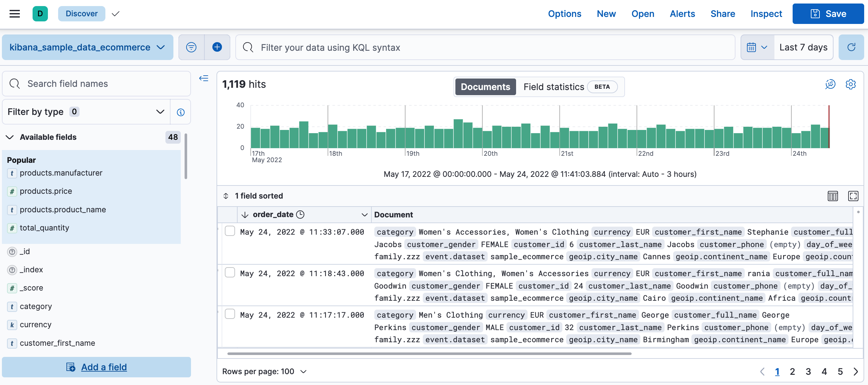
Task: Click the table view icon
Action: pos(833,196)
